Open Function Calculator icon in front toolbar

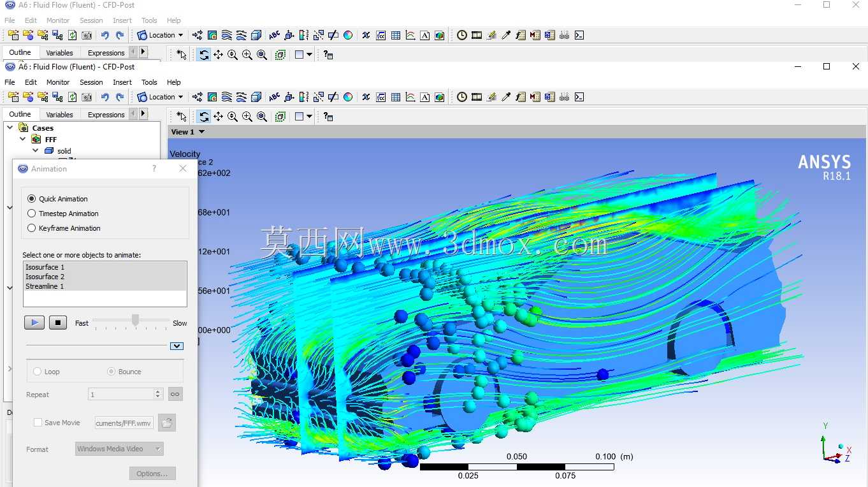point(521,97)
